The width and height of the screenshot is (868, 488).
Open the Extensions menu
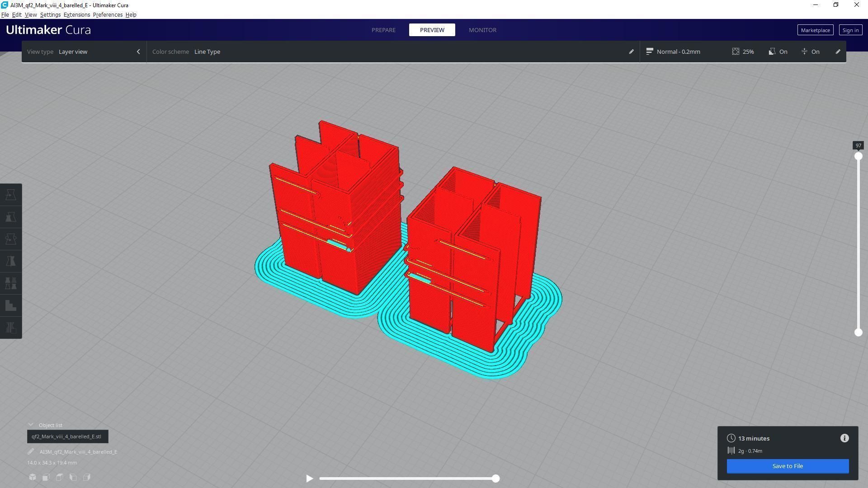coord(76,15)
